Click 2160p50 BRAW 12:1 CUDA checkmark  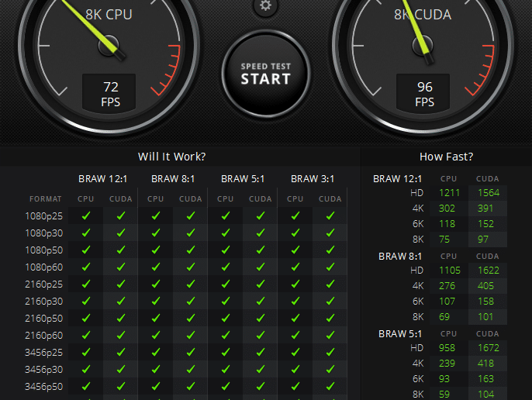[121, 318]
